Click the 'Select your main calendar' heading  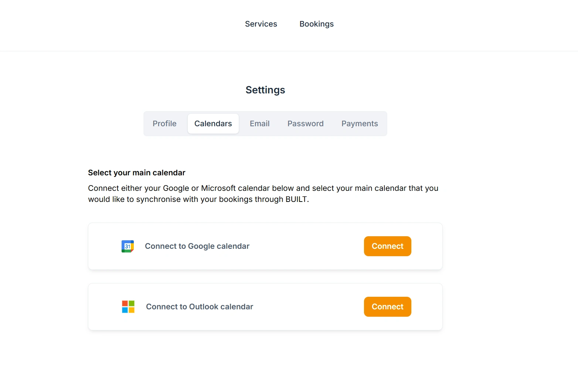click(x=136, y=173)
